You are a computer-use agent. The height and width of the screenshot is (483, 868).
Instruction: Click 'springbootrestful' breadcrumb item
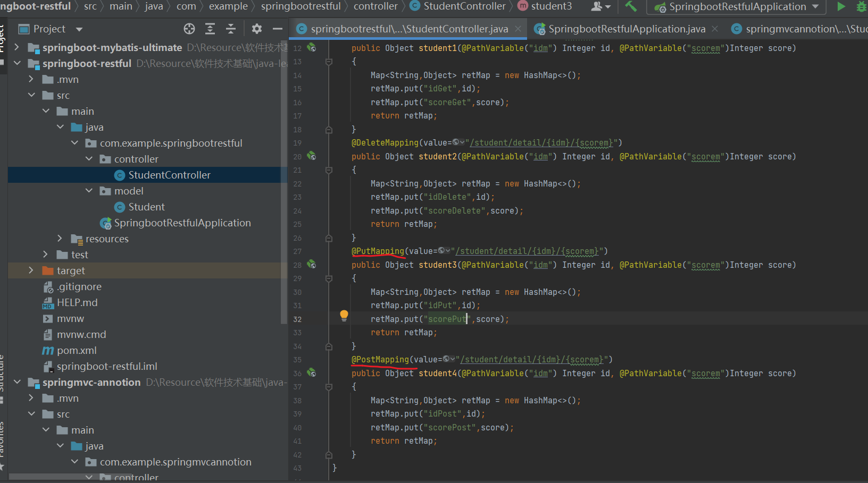click(x=301, y=6)
